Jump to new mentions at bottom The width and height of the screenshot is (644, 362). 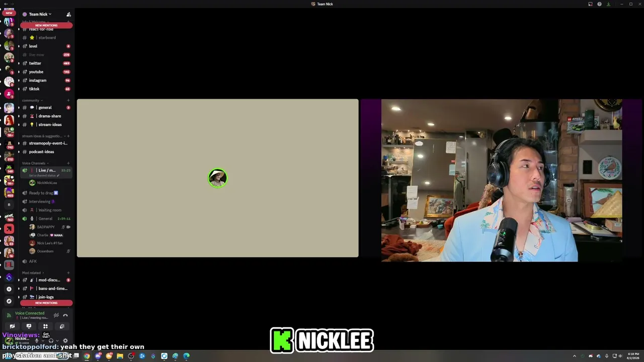point(46,303)
